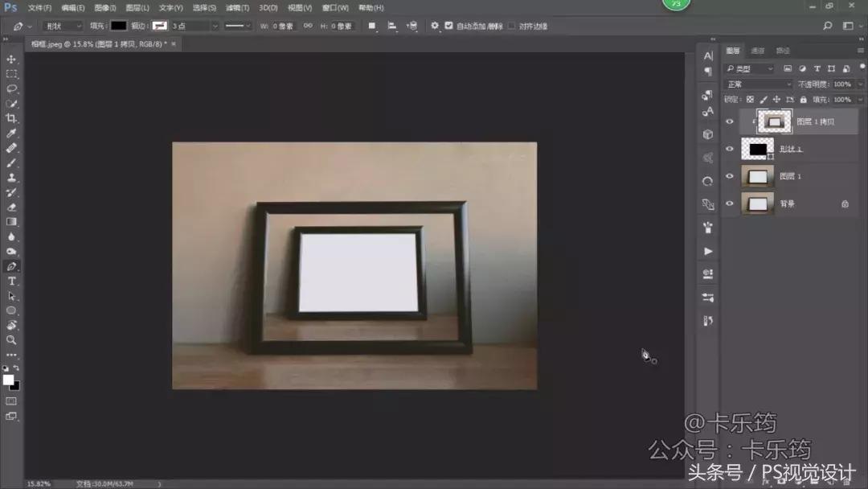Click the 形状 1 layer thumbnail
This screenshot has width=868, height=489.
pos(757,149)
